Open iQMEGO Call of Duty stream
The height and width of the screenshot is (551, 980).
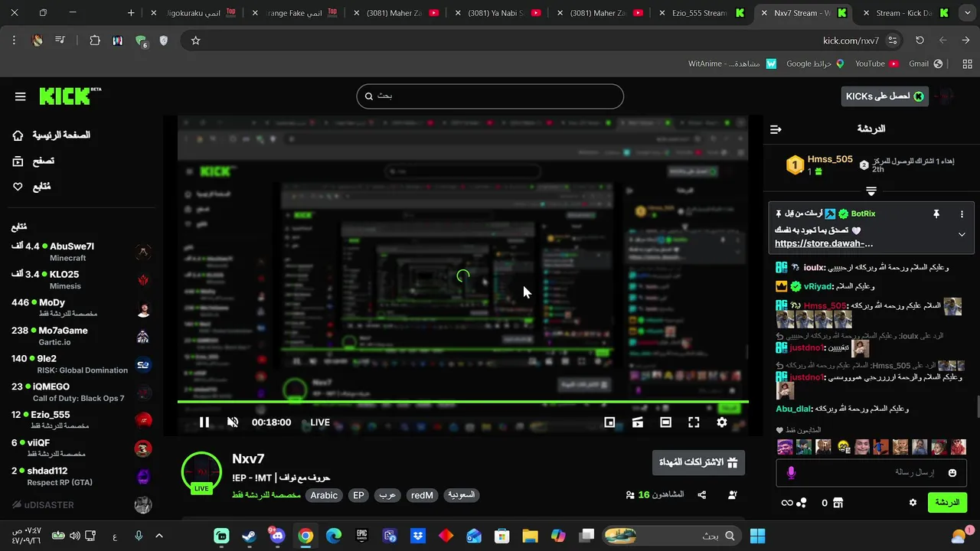coord(81,392)
